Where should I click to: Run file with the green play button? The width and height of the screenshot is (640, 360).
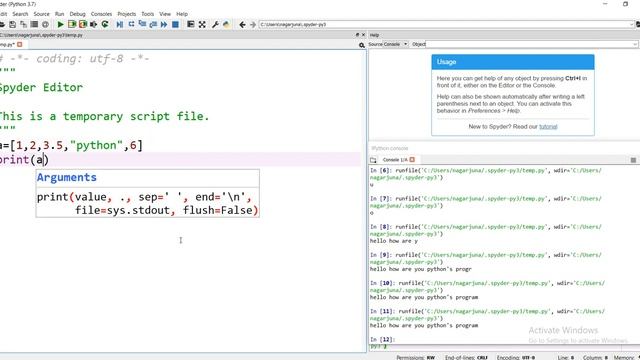click(60, 24)
